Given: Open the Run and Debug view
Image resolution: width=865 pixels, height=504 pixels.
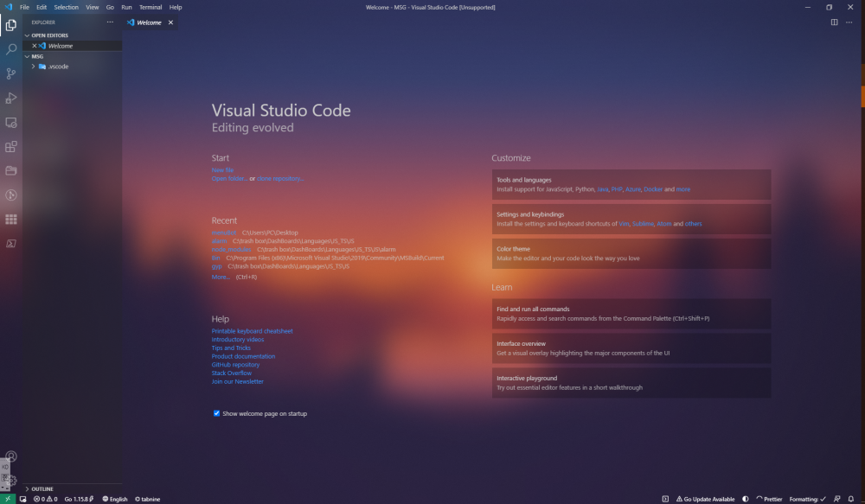Looking at the screenshot, I should (x=11, y=99).
